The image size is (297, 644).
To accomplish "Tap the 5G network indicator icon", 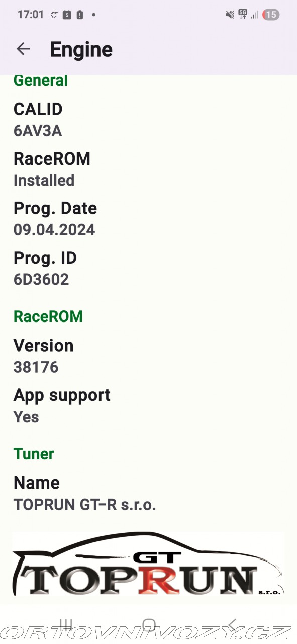I will point(243,14).
